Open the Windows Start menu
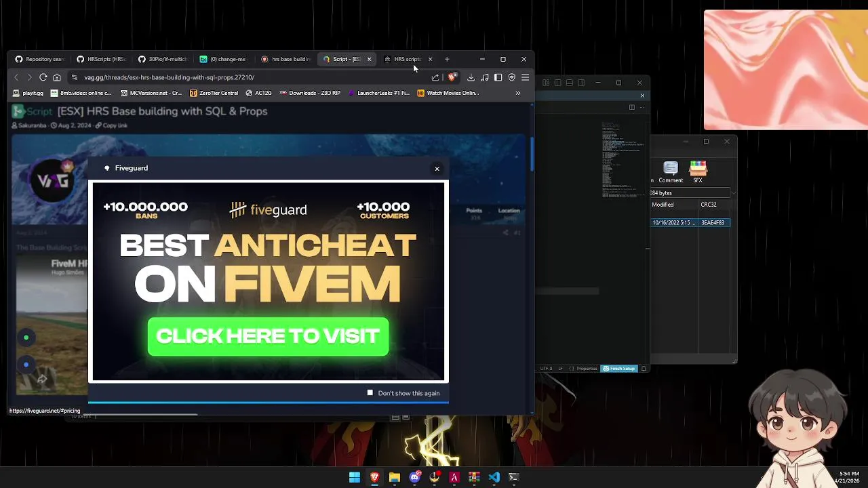 coord(355,477)
